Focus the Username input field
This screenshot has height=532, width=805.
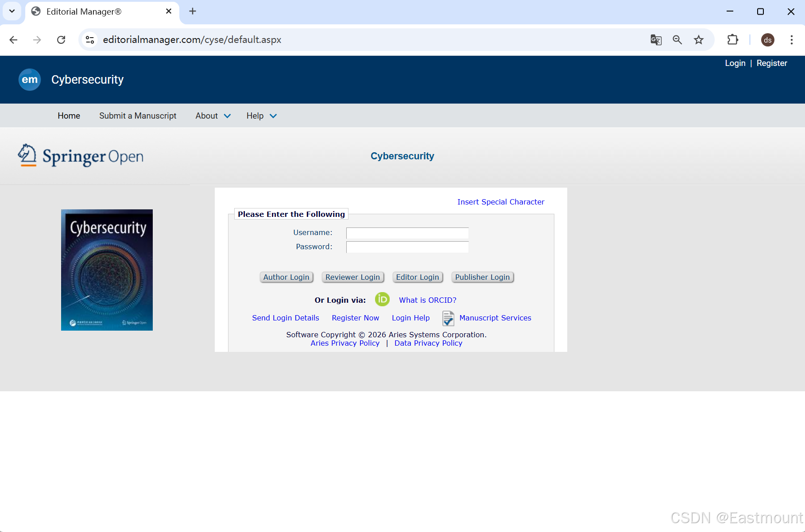[x=407, y=233]
